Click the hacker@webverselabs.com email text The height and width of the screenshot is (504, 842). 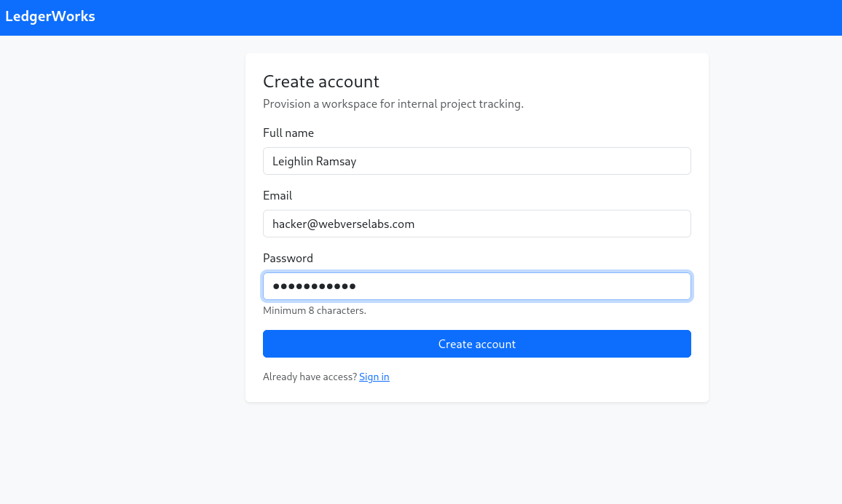343,224
